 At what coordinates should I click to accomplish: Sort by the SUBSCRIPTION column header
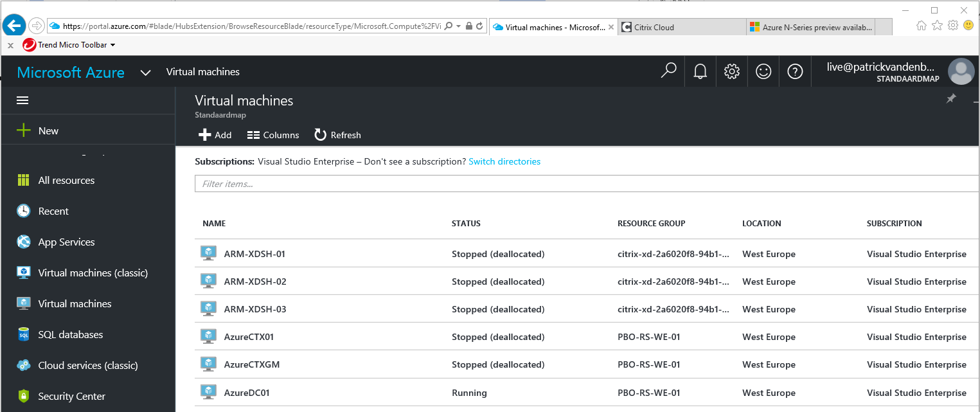pos(895,224)
